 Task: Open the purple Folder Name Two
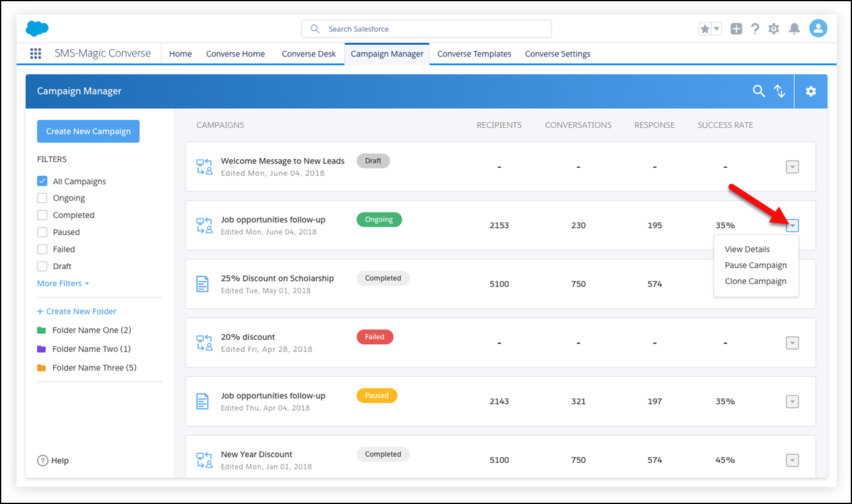pyautogui.click(x=84, y=349)
